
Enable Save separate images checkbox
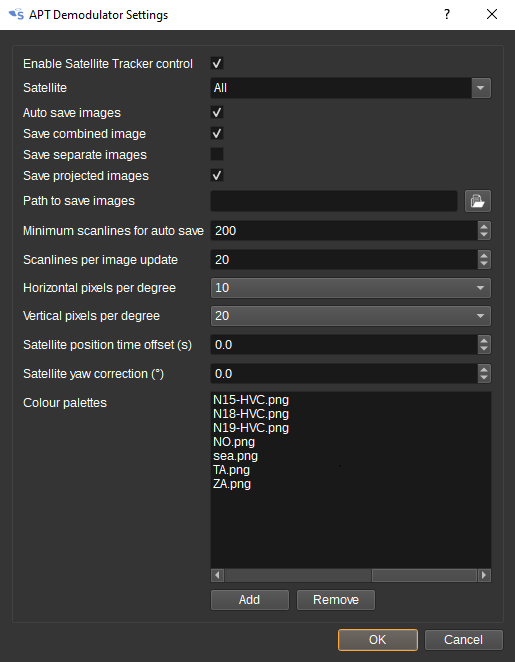click(x=217, y=154)
